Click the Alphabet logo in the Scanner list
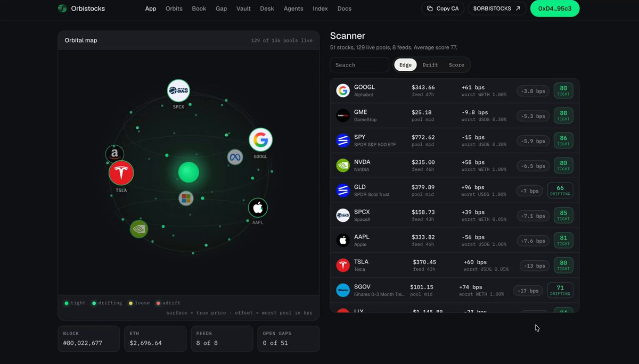 [343, 90]
